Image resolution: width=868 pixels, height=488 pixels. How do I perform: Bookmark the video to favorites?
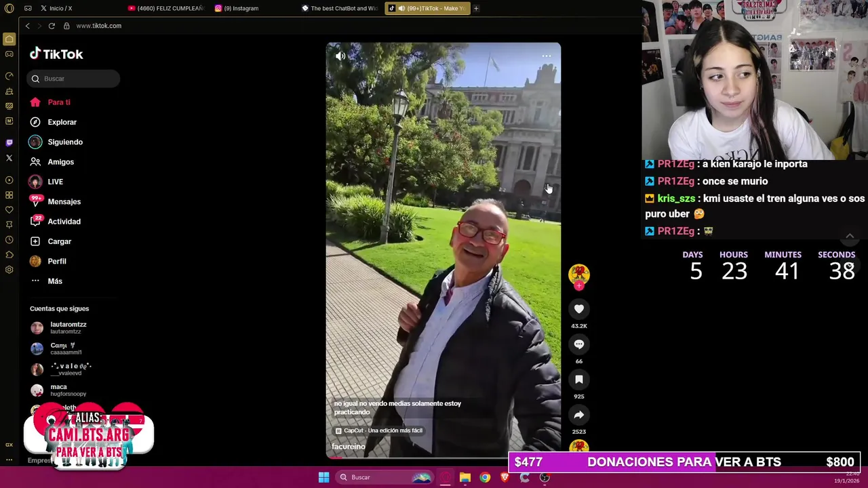click(x=579, y=380)
